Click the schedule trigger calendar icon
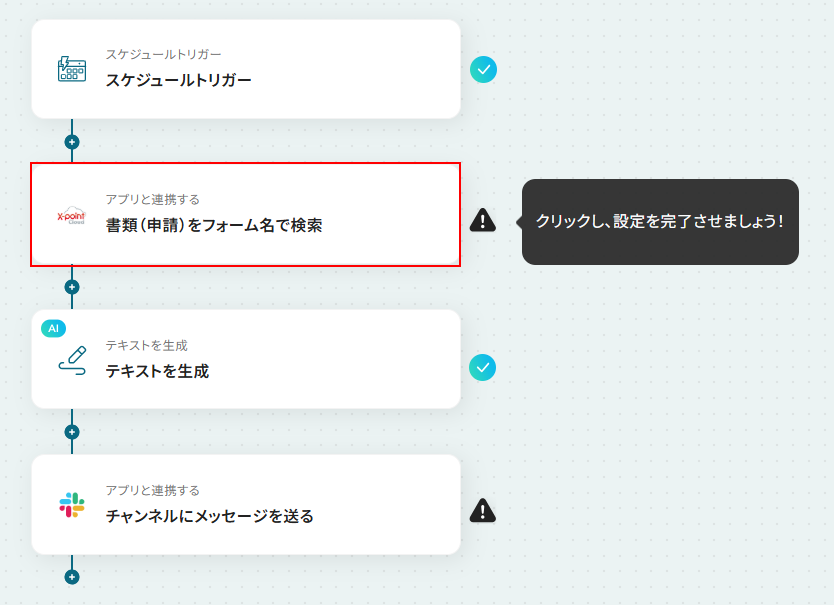The width and height of the screenshot is (834, 605). pos(72,69)
